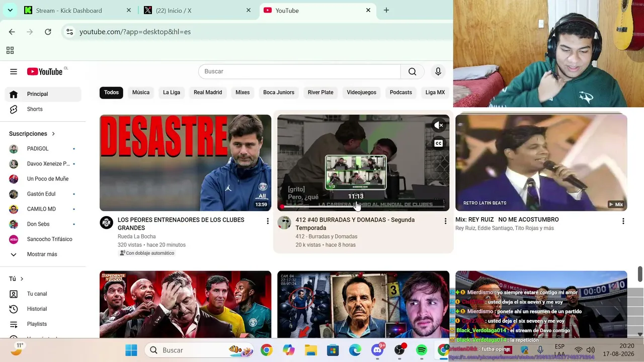The width and height of the screenshot is (644, 362).
Task: Open the Rueda La Bocha channel avatar
Action: [106, 223]
